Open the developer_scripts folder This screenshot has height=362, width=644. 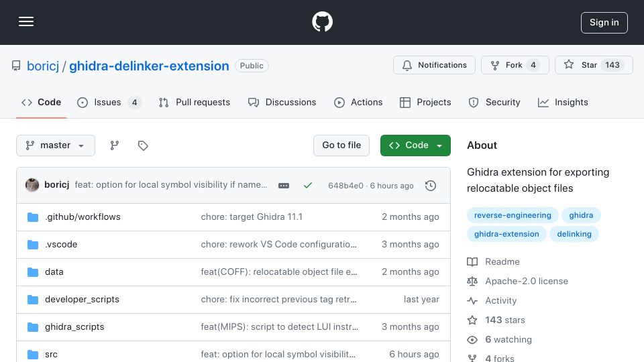(x=82, y=299)
